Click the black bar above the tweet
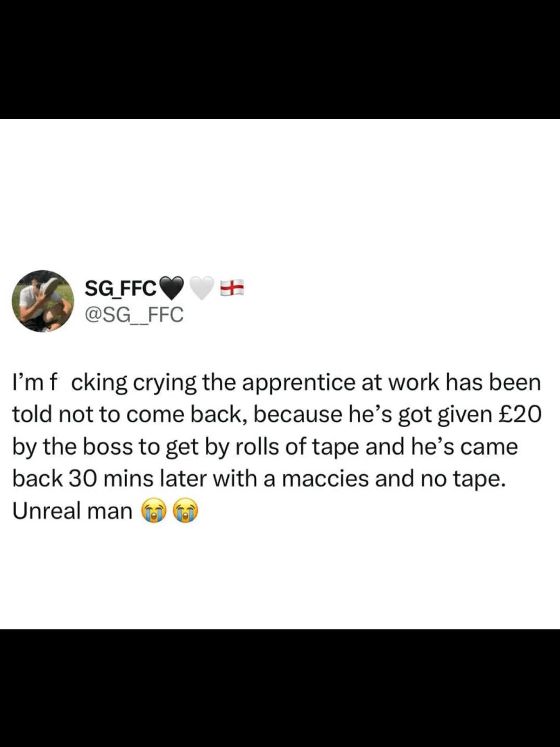Image resolution: width=560 pixels, height=747 pixels. 280,59
